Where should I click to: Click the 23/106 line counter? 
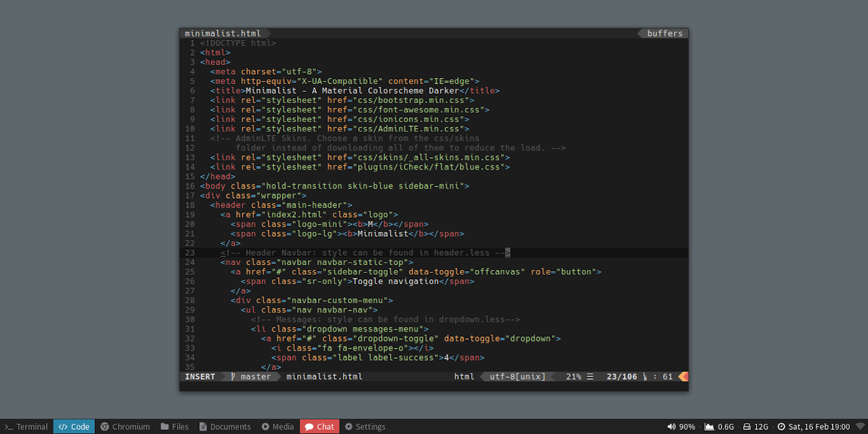[622, 376]
